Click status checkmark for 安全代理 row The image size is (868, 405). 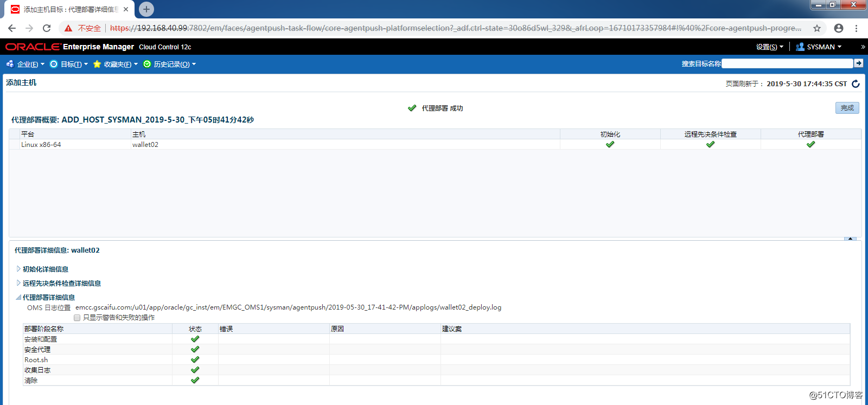[x=195, y=349]
